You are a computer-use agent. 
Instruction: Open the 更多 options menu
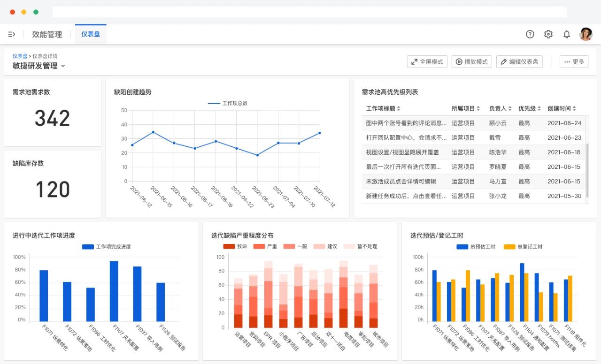(x=574, y=61)
